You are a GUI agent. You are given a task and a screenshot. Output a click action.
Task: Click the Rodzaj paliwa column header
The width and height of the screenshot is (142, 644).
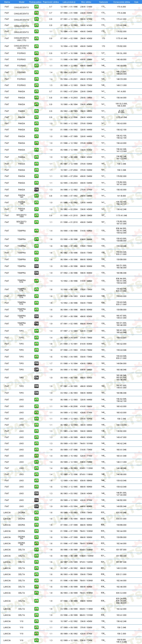[x=35, y=2]
